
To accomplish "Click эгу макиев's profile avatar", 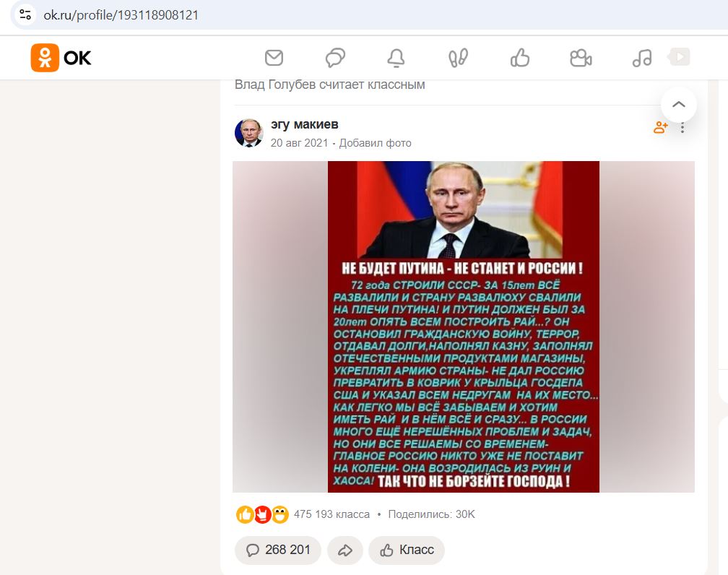I will click(249, 133).
